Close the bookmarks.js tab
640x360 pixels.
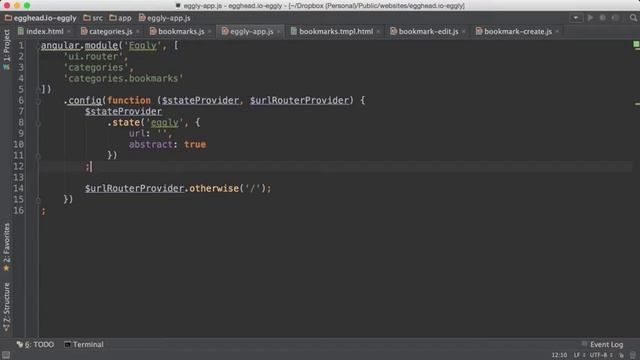210,31
